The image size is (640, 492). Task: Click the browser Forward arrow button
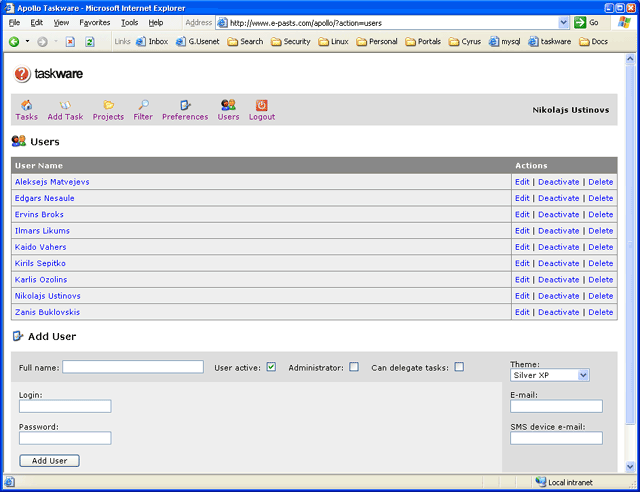click(x=42, y=42)
